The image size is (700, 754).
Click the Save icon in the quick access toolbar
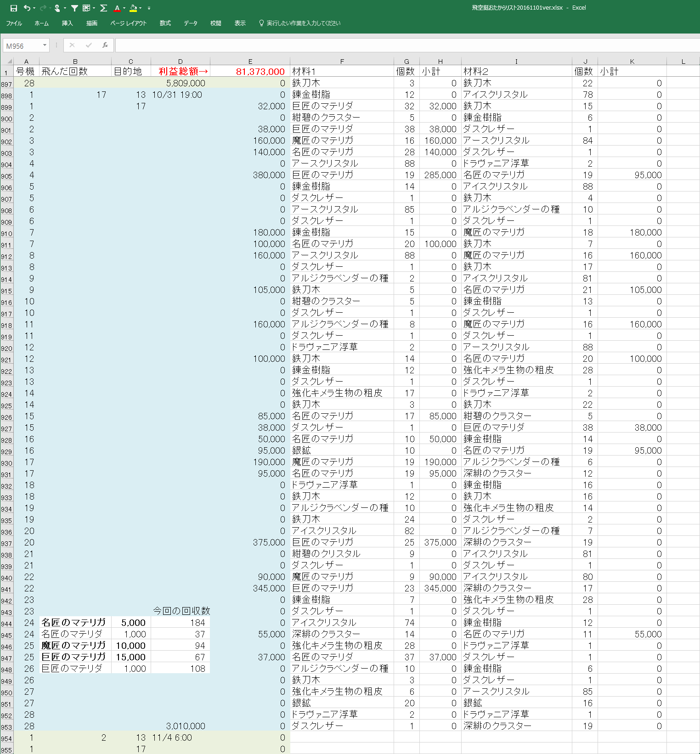click(13, 8)
